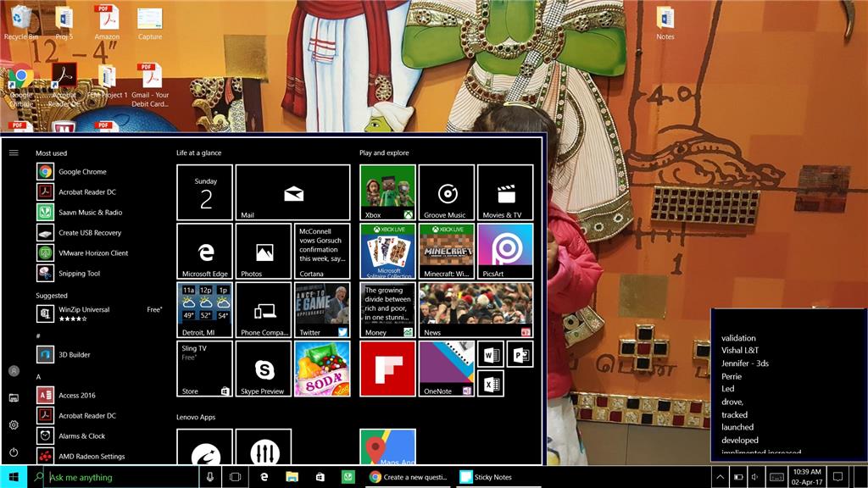Select Create USB Recovery in Start list

101,233
